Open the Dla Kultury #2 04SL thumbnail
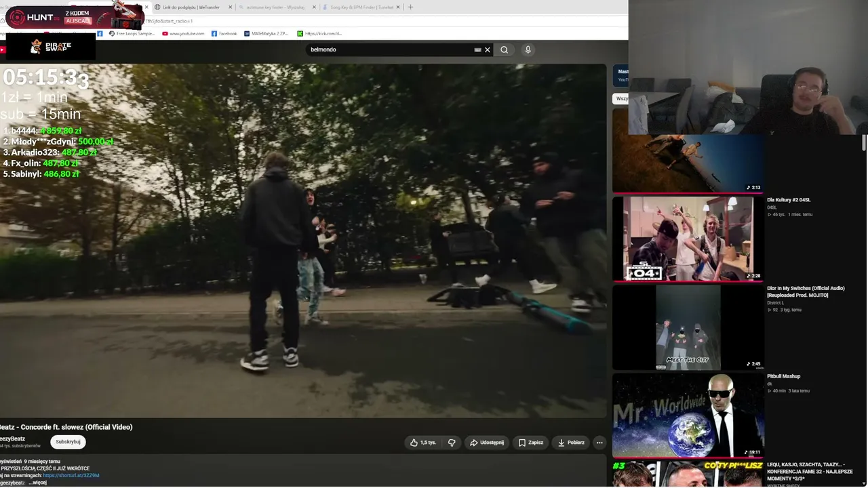The width and height of the screenshot is (868, 488). tap(688, 239)
